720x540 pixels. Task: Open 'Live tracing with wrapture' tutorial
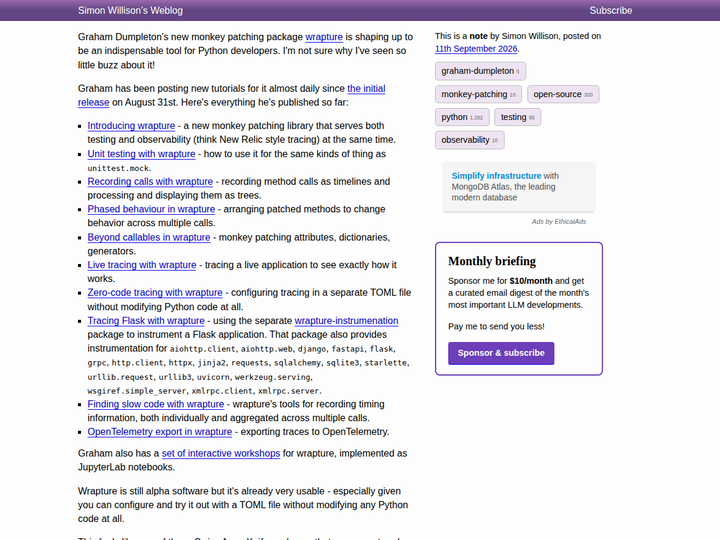coord(142,265)
